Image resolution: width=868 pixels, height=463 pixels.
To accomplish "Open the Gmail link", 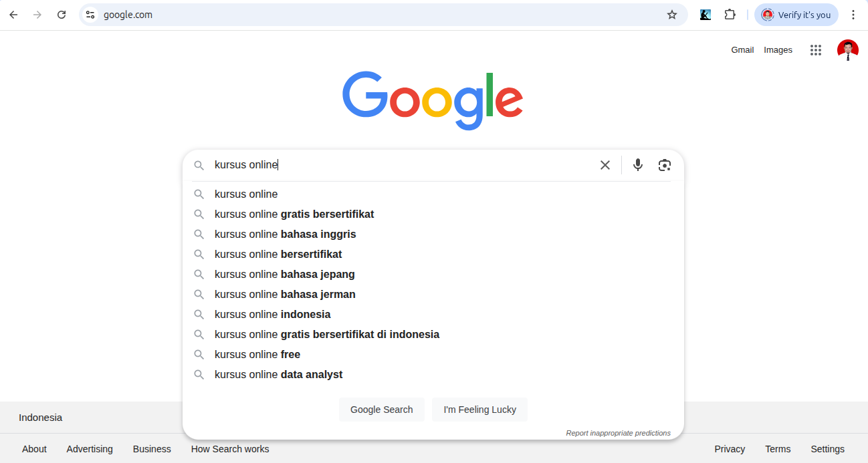I will (x=742, y=50).
